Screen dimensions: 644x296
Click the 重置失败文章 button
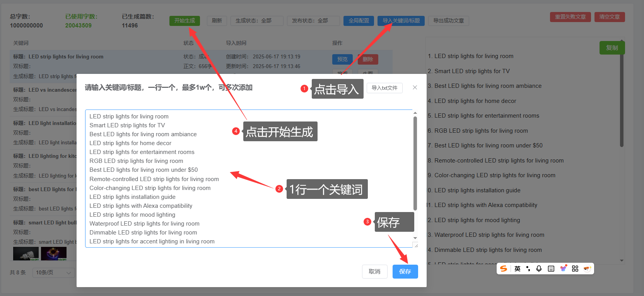571,17
